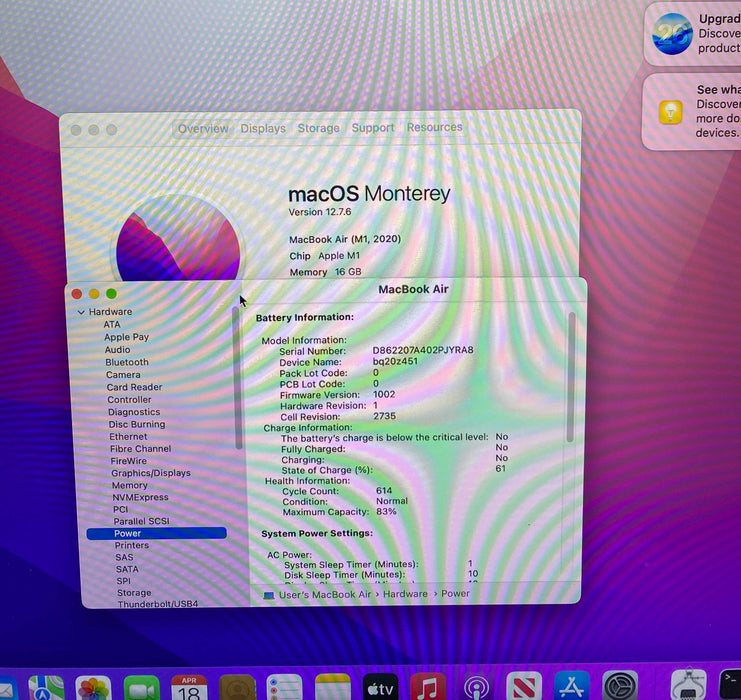Open the Maps app in the Dock
Screen dimensions: 741x700
coord(46,688)
